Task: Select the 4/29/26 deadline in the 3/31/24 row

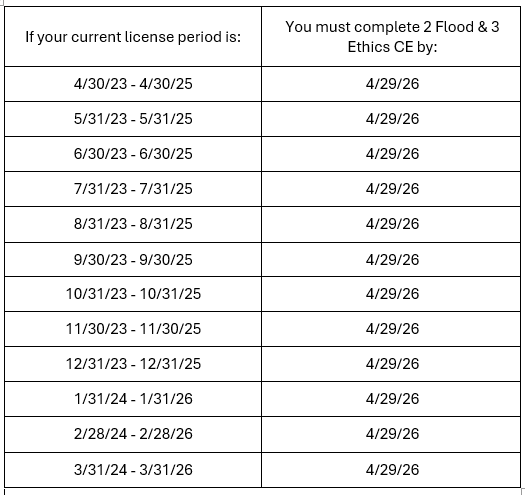Action: coord(392,470)
